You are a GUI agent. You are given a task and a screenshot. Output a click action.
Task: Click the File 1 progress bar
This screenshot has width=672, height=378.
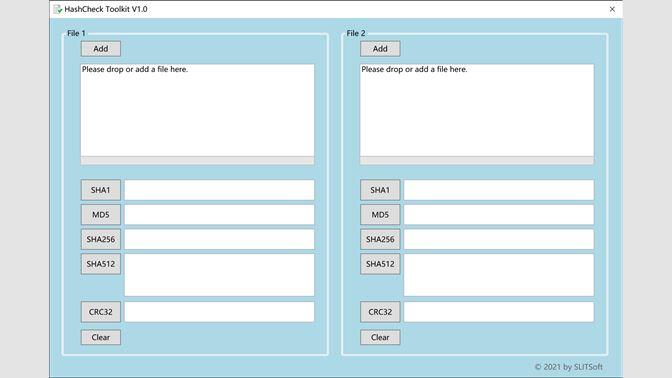198,161
